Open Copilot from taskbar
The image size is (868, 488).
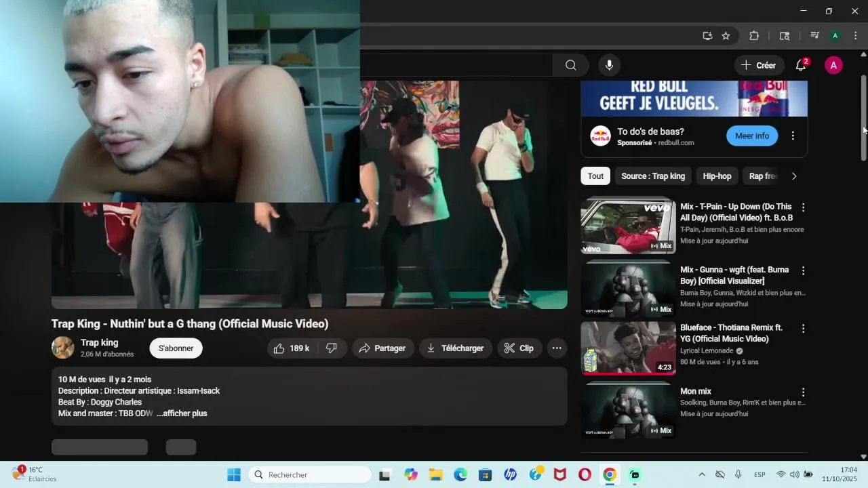coord(411,474)
